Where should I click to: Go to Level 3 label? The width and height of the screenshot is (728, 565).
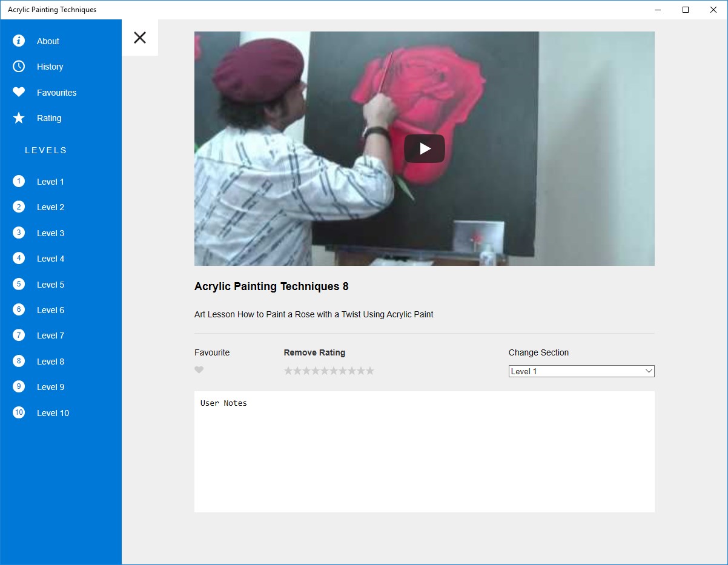tap(50, 233)
